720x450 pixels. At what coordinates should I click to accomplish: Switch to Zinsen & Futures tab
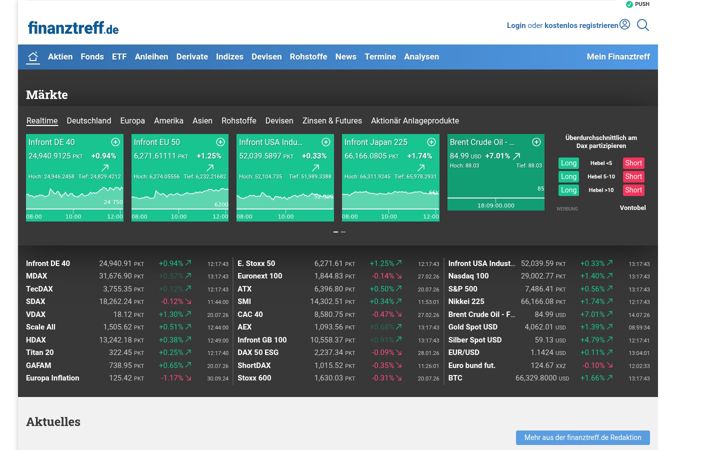coord(332,121)
